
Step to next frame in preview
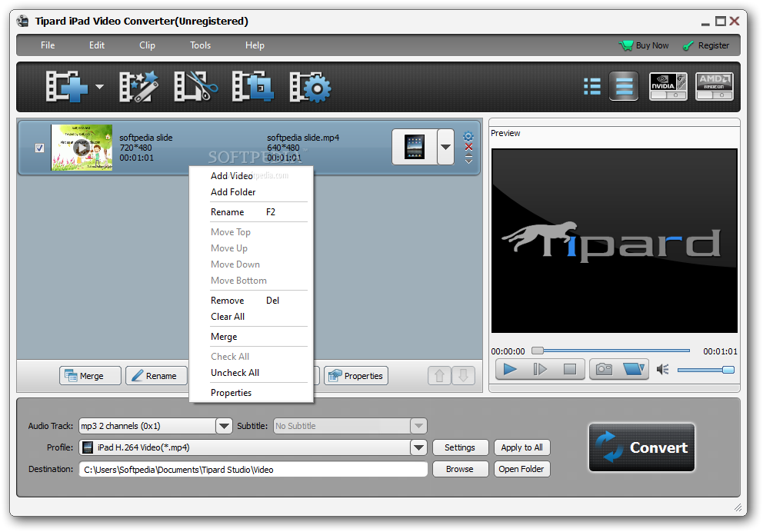[540, 370]
